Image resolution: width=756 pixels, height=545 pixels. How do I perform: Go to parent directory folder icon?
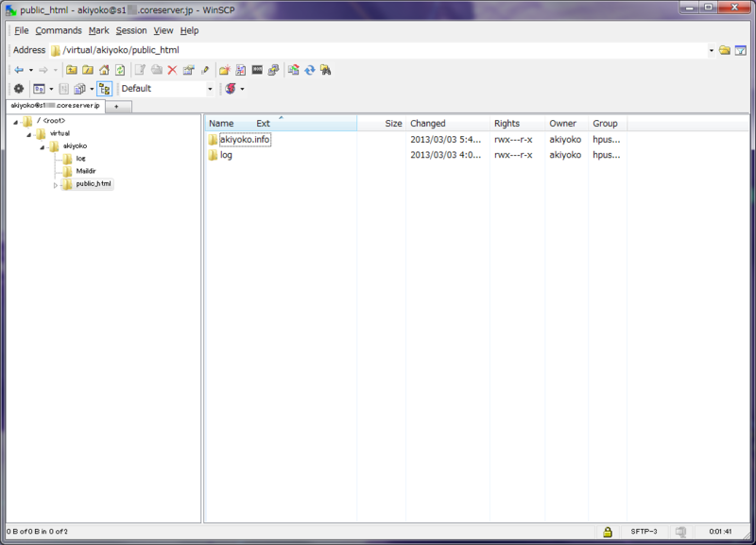click(x=72, y=70)
